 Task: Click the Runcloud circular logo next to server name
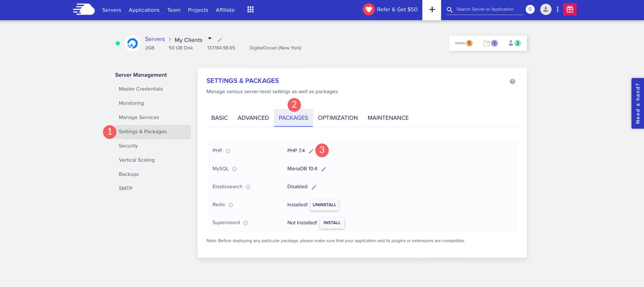coord(132,43)
